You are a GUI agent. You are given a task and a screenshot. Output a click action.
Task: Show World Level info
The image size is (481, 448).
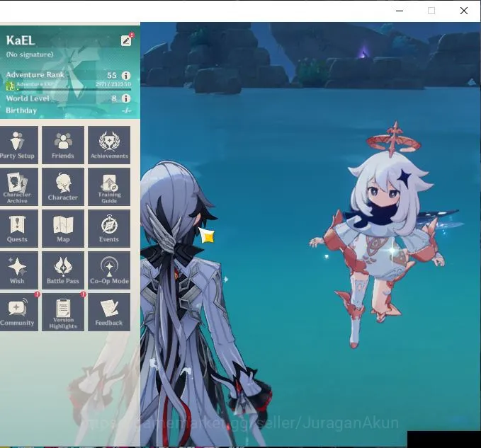pyautogui.click(x=126, y=98)
